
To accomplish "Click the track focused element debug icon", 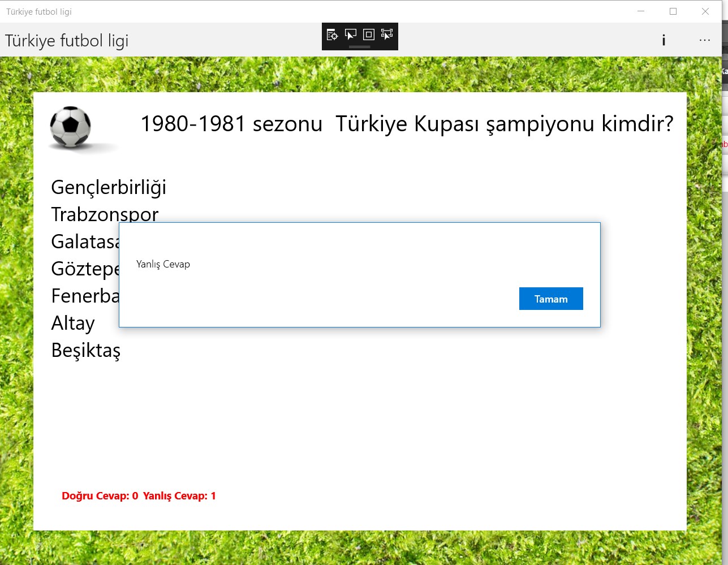I will pyautogui.click(x=387, y=34).
